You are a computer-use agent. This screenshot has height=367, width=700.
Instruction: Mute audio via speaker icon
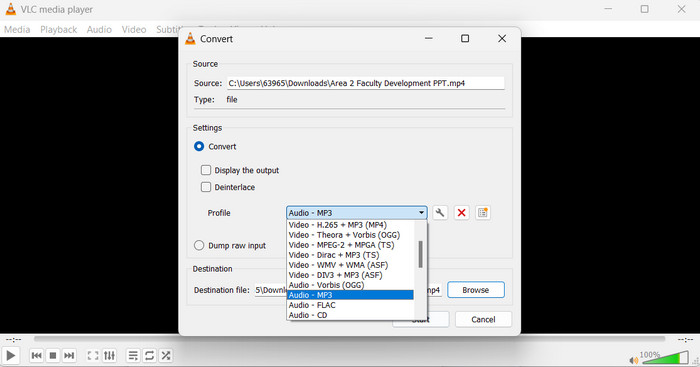[633, 360]
